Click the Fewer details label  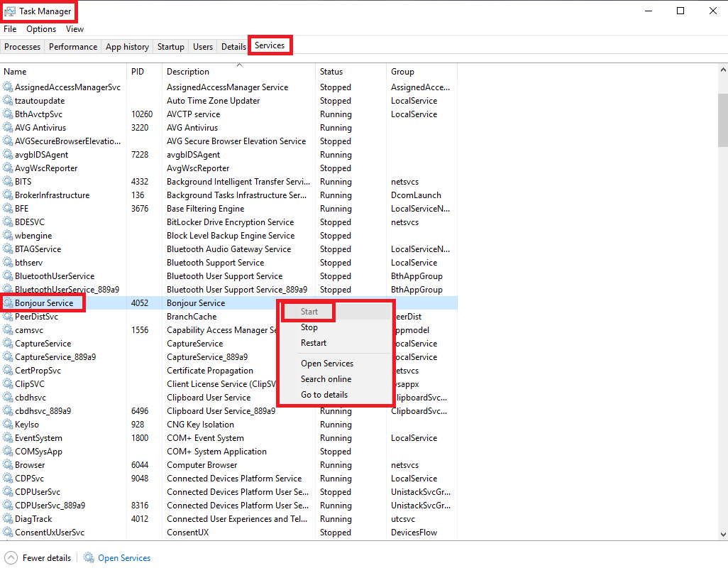47,557
